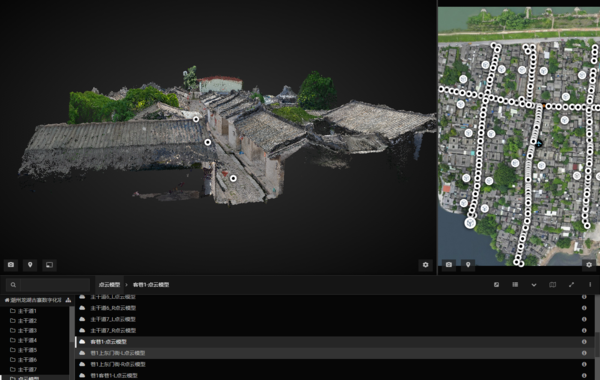The height and width of the screenshot is (380, 600).
Task: Show info for the 客巷1-点云模型 row
Action: (584, 342)
